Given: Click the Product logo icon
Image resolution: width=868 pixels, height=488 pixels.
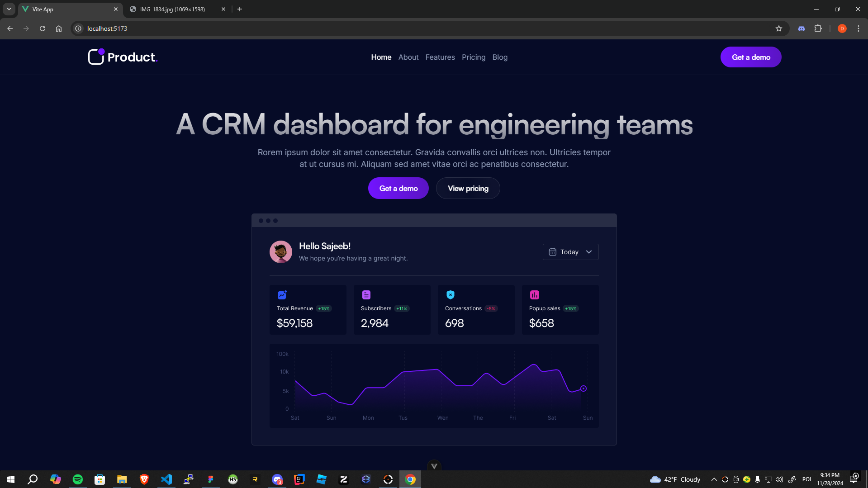Looking at the screenshot, I should click(96, 57).
